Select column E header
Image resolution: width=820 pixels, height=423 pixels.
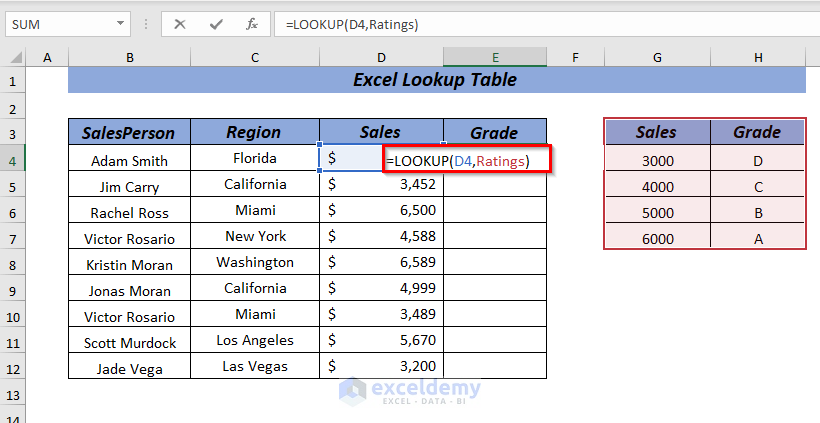495,58
